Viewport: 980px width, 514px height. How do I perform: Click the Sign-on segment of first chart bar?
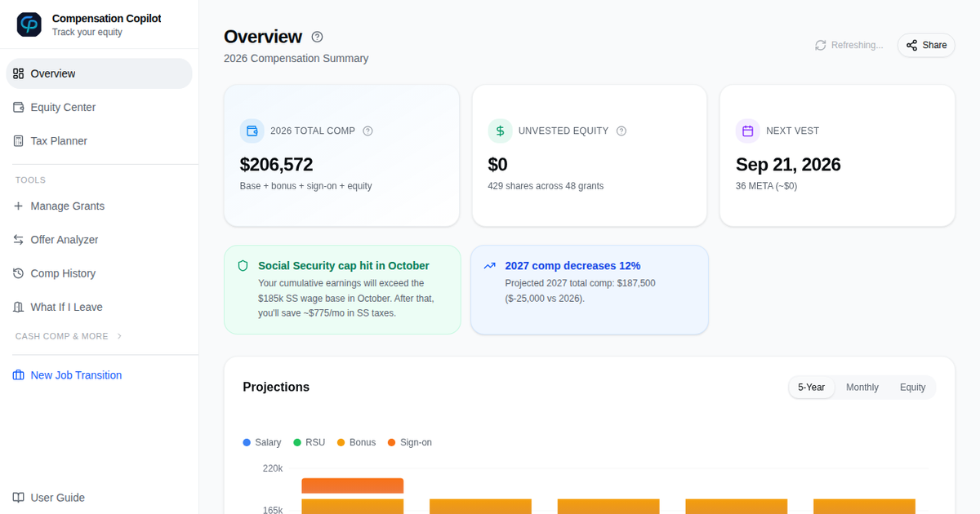353,485
